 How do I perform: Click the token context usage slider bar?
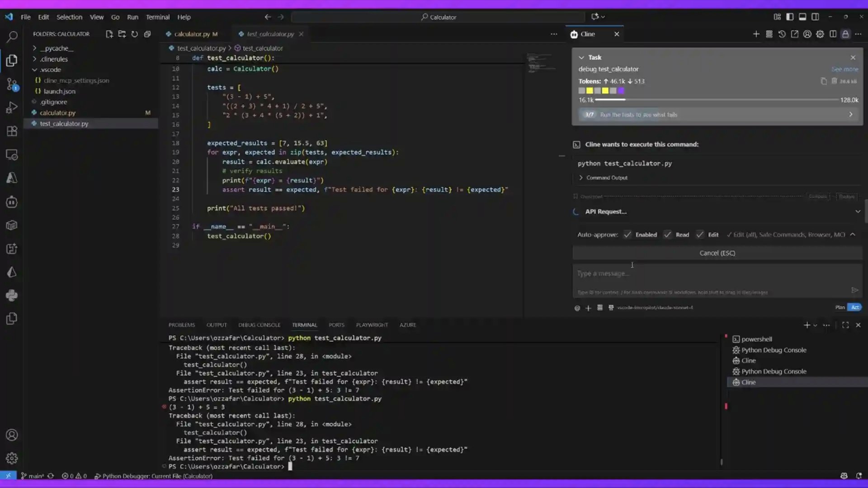tap(717, 100)
